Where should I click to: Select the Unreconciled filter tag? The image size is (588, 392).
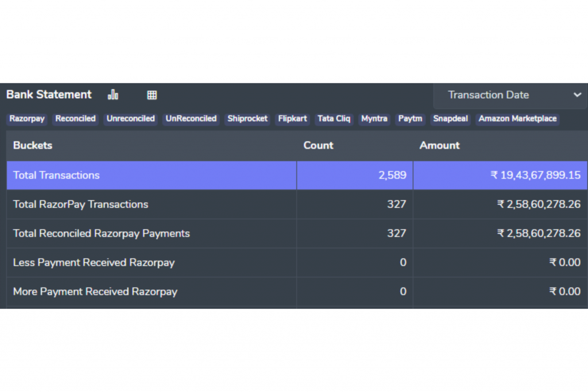coord(130,119)
